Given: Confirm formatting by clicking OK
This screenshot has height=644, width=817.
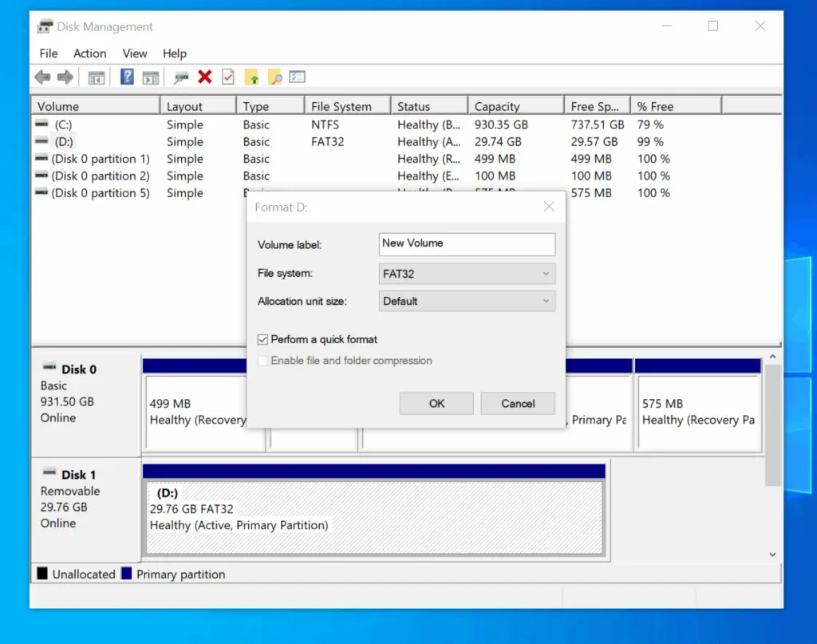Looking at the screenshot, I should [x=436, y=403].
